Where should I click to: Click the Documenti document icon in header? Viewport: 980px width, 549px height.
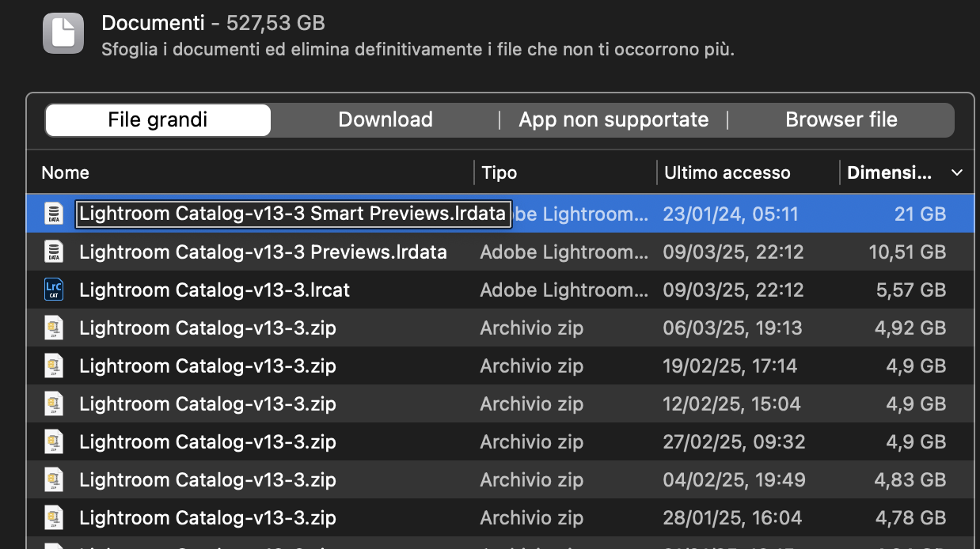63,33
